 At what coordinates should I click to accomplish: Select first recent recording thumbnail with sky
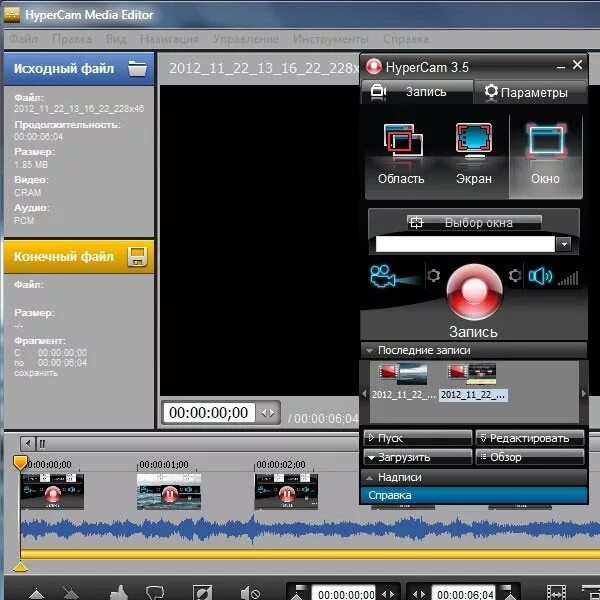click(x=403, y=382)
